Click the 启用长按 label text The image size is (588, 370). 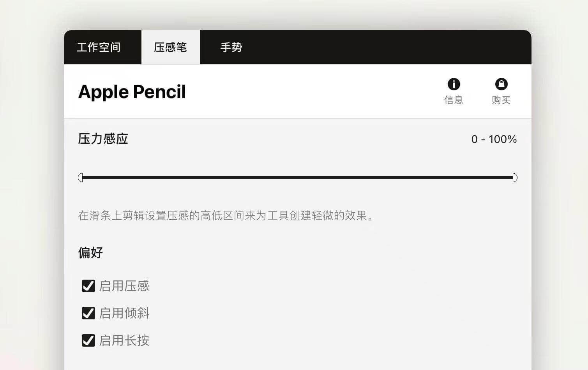[x=124, y=340]
